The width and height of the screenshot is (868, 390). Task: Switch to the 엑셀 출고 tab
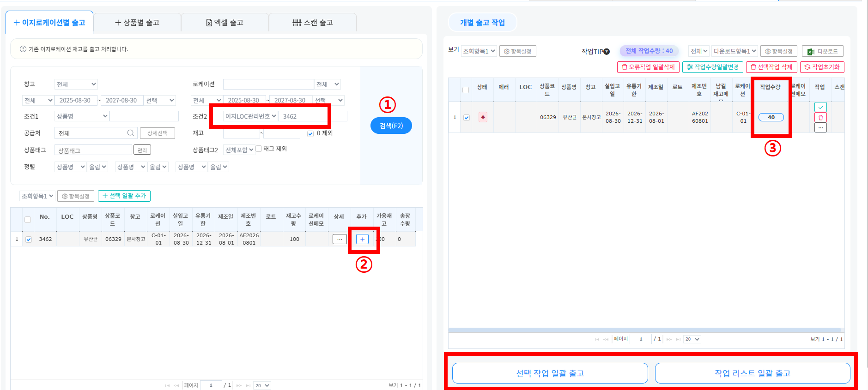(225, 23)
